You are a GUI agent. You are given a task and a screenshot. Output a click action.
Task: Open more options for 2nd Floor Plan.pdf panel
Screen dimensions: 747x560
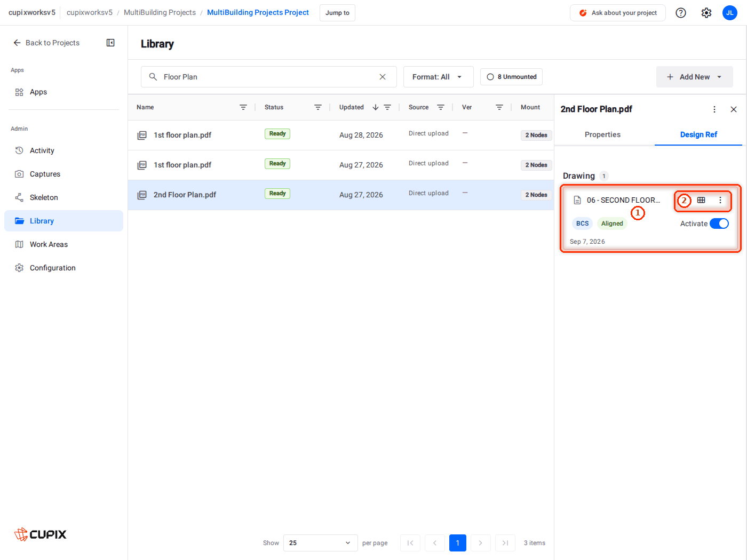(x=714, y=109)
